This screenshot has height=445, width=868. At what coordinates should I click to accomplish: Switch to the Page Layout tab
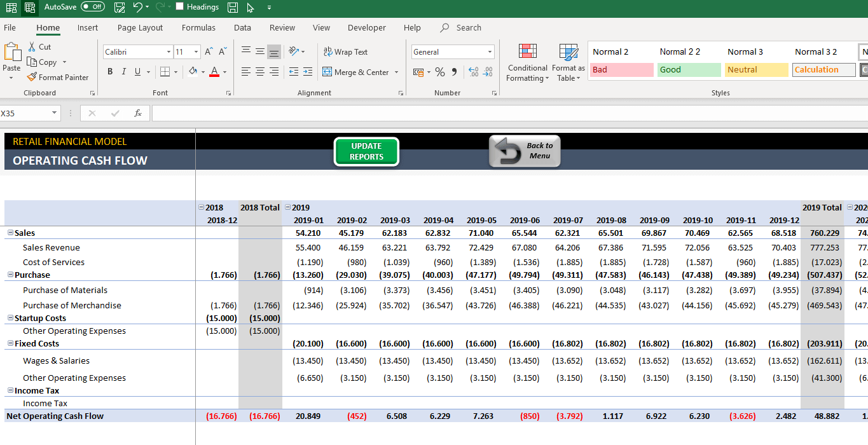[x=140, y=27]
